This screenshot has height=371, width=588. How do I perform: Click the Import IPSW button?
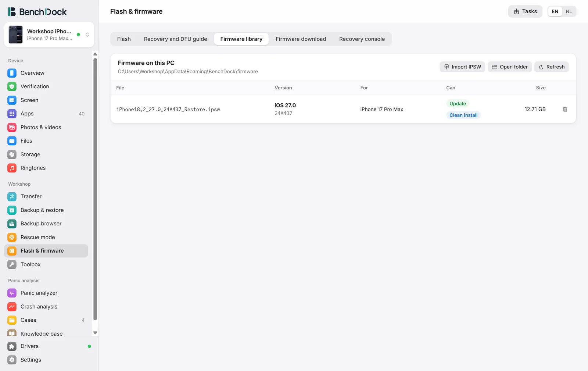[x=462, y=67]
